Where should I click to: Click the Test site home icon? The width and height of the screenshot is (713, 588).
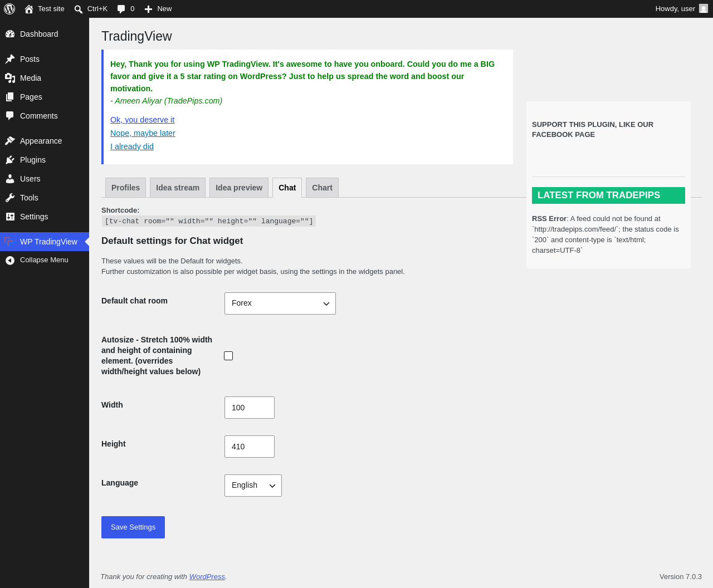[x=29, y=9]
